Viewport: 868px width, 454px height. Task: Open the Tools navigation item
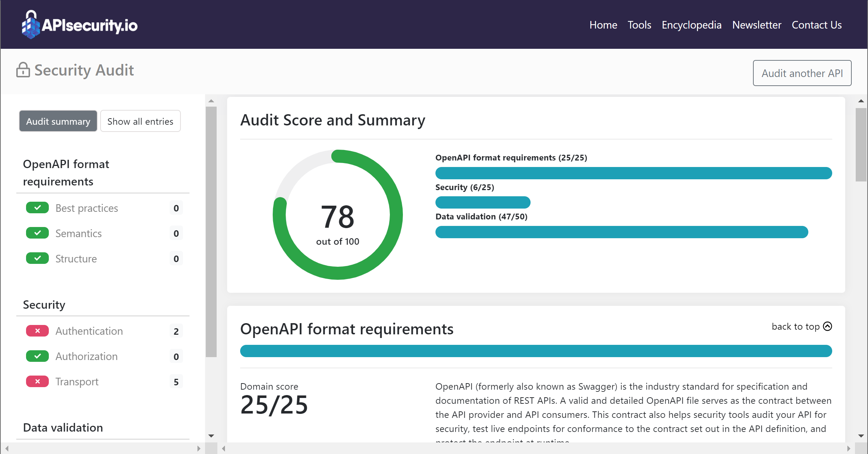[639, 25]
